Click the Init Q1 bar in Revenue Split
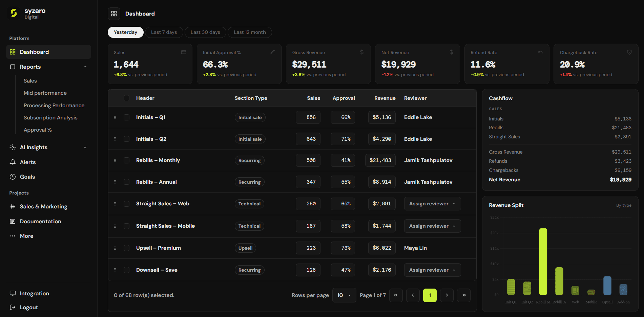The image size is (644, 317). pos(511,287)
